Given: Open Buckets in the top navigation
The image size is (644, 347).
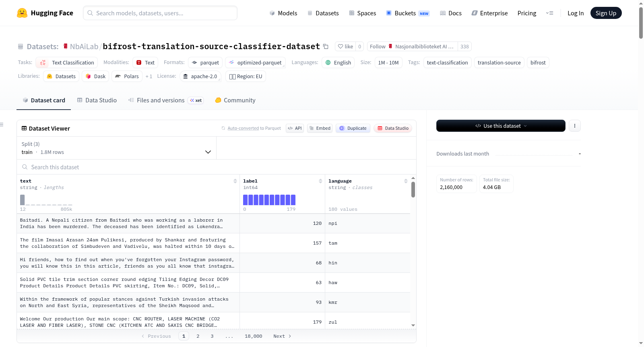Looking at the screenshot, I should coord(408,13).
